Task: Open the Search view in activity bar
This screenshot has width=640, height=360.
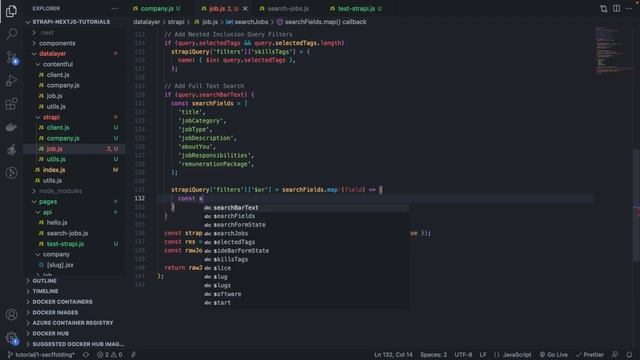Action: pyautogui.click(x=11, y=34)
